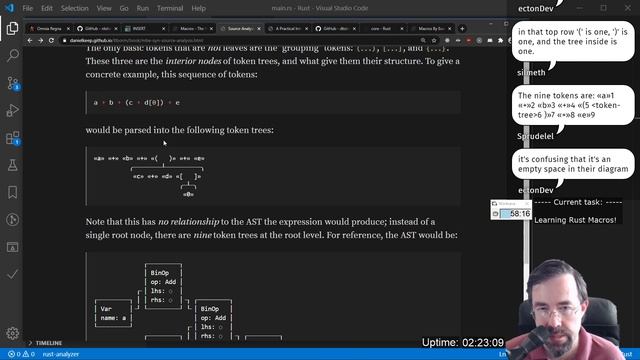Screen dimensions: 640x360
Task: Click the 'Var name: a' AST box
Action: pyautogui.click(x=113, y=313)
